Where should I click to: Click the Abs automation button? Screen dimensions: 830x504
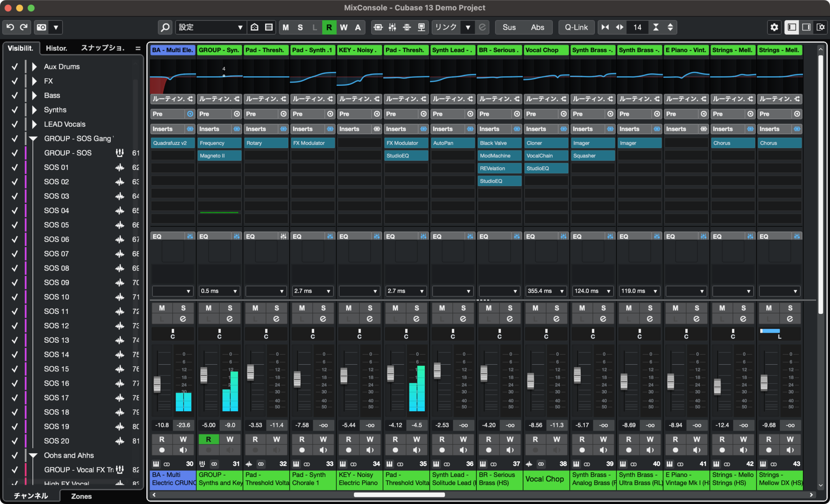pos(538,27)
